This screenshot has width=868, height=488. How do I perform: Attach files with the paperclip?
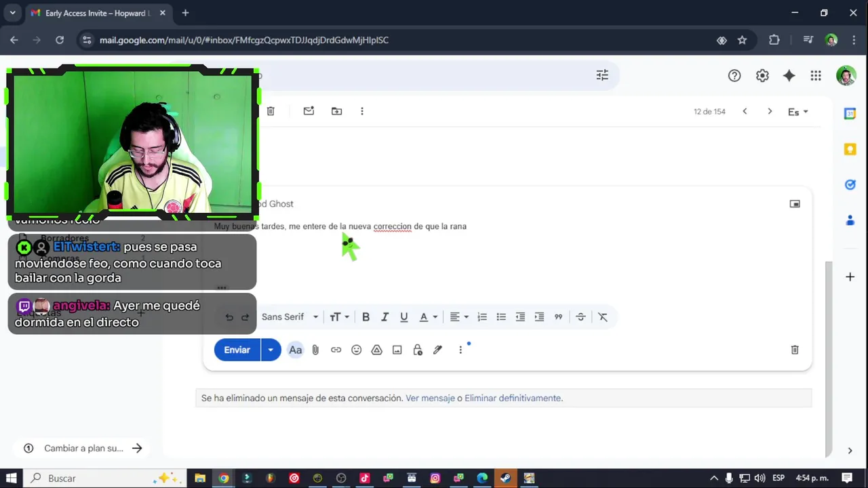click(x=315, y=350)
